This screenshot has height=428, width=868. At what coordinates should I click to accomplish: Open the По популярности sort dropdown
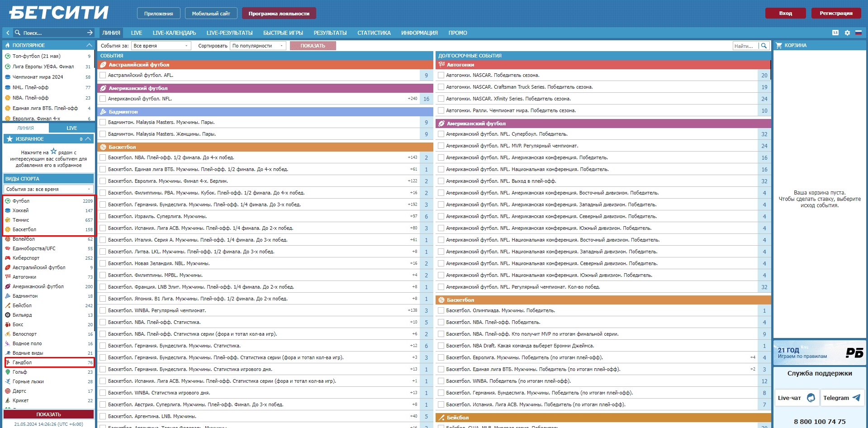(x=258, y=46)
